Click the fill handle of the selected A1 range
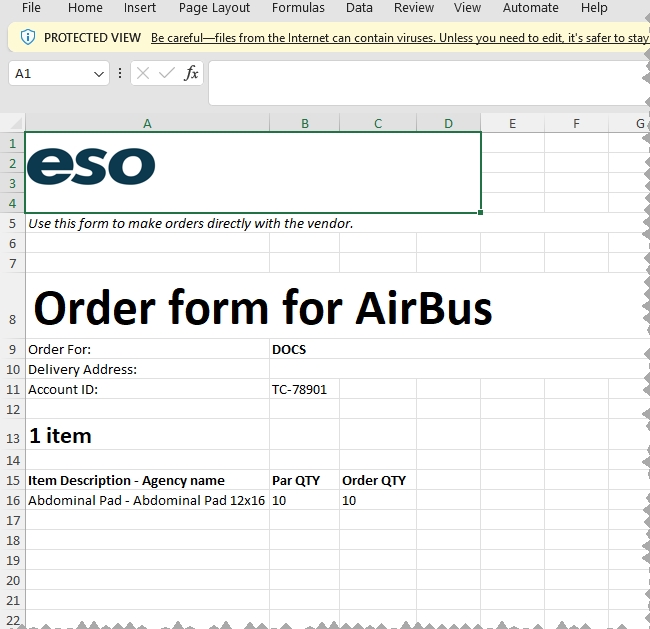The image size is (650, 629). tap(480, 213)
